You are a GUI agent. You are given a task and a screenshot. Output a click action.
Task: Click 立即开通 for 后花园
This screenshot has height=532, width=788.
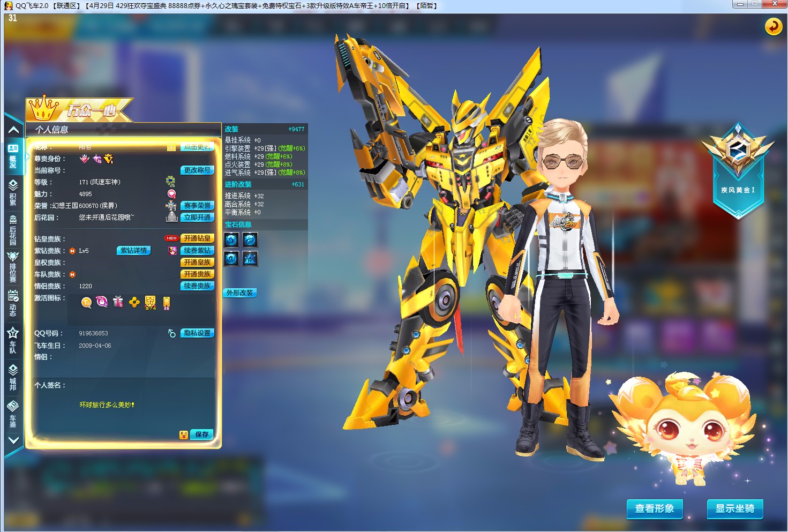coord(197,218)
